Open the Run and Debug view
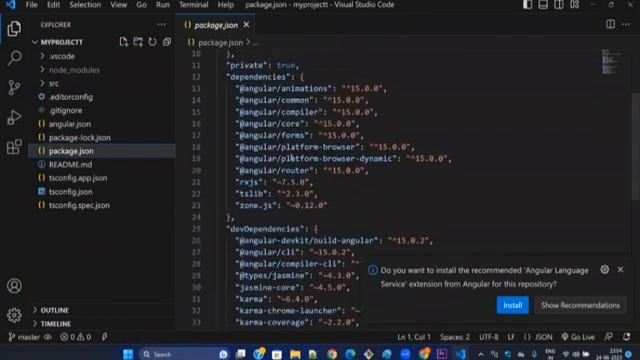 coord(14,117)
